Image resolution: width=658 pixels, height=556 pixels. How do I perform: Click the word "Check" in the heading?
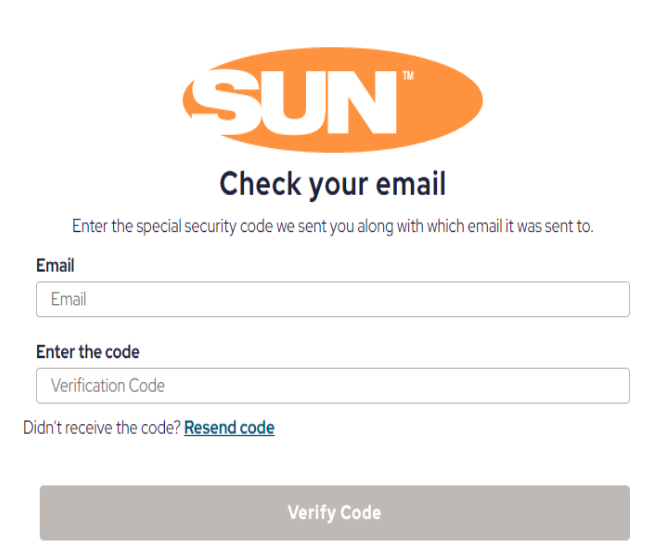coord(261,183)
